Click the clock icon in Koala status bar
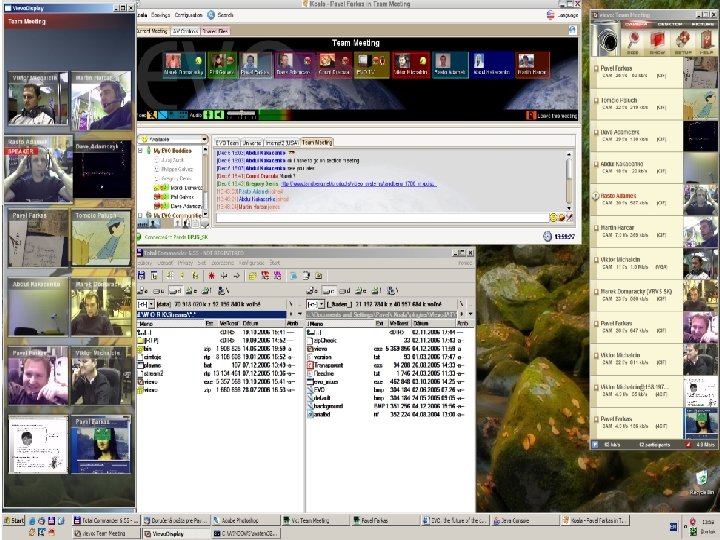 547,236
